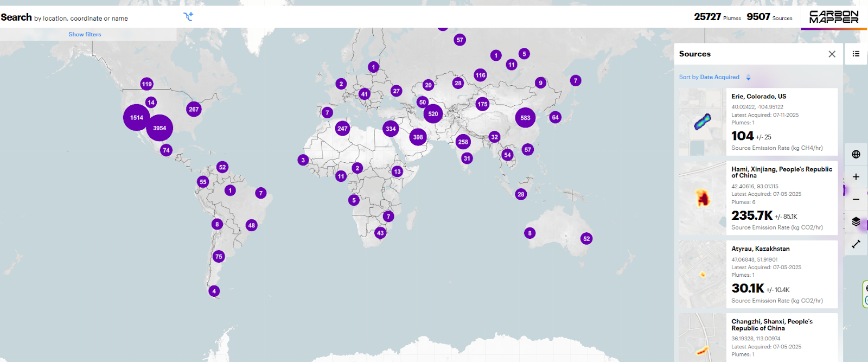This screenshot has height=362, width=868.
Task: Click the 25727 Plumes counter
Action: point(717,17)
